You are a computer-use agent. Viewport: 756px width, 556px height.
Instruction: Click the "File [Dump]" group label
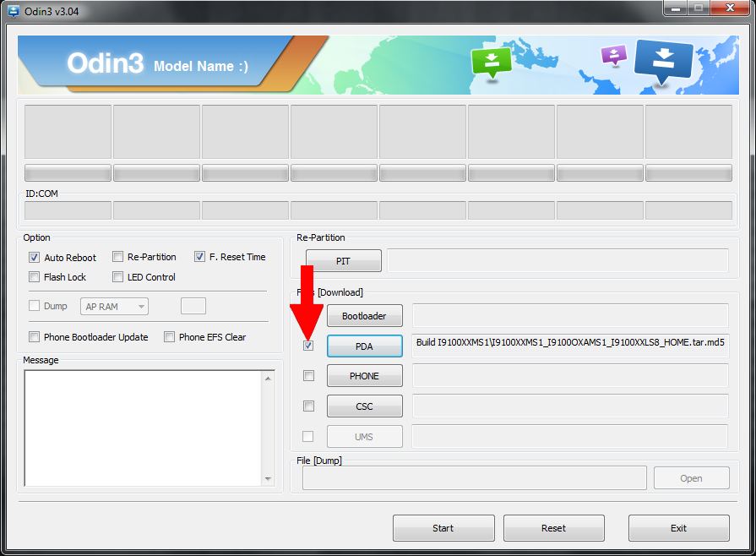click(319, 461)
